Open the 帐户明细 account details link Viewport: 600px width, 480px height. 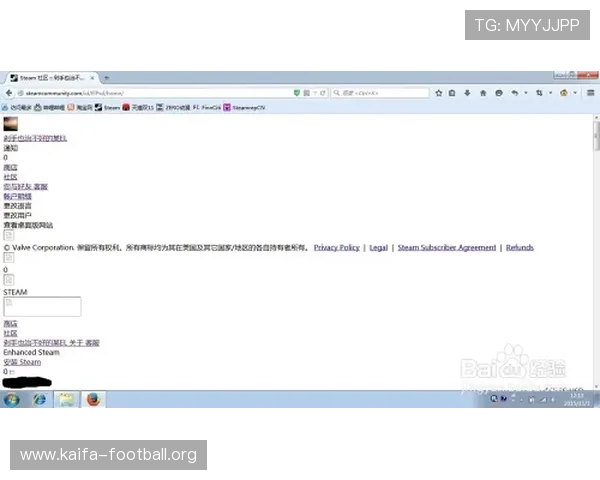[x=18, y=196]
